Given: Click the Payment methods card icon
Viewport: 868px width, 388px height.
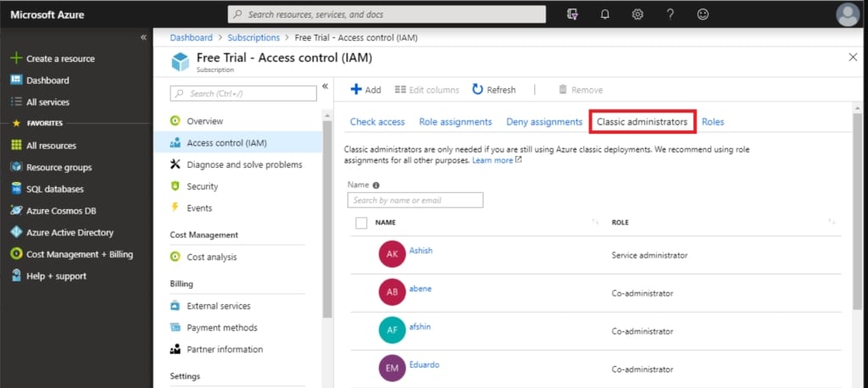Looking at the screenshot, I should click(x=175, y=327).
